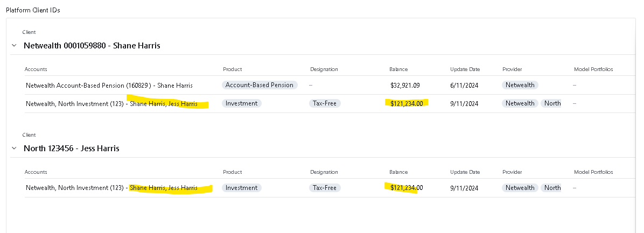The image size is (644, 233).
Task: Open the North Investment account under Jess Harris
Action: point(111,188)
